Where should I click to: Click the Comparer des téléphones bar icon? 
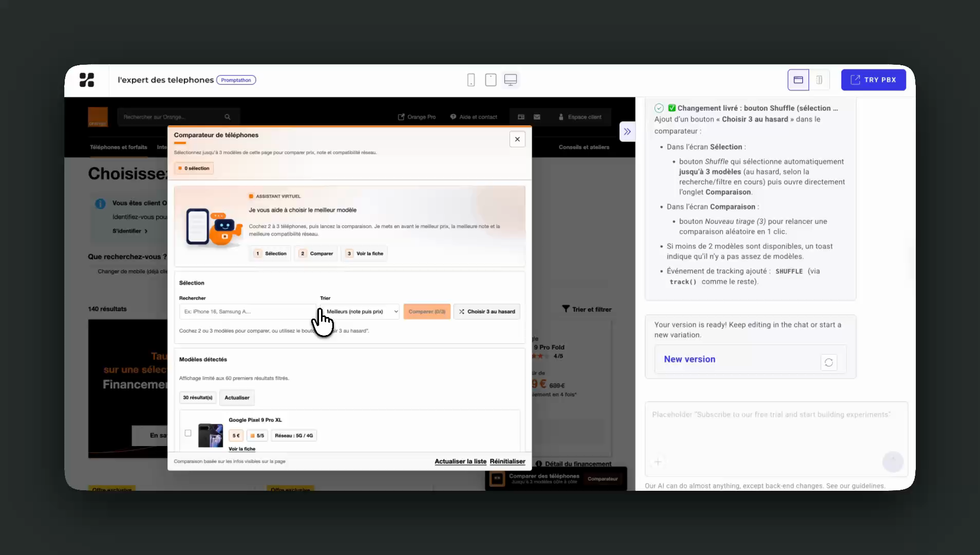[497, 479]
